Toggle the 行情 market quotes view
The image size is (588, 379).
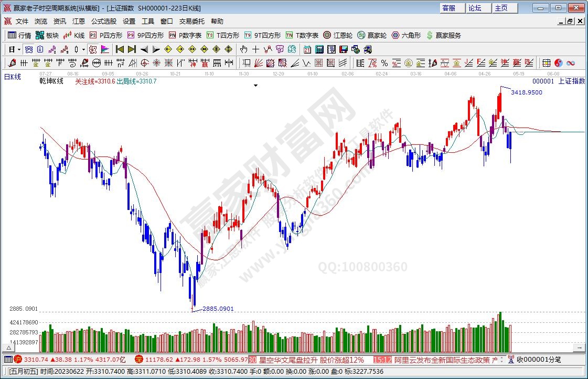coord(19,35)
